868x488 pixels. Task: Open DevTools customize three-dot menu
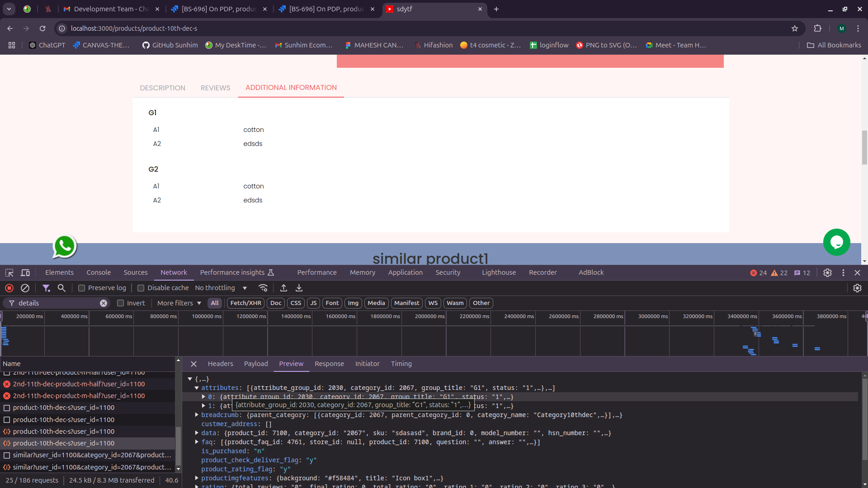coord(843,273)
